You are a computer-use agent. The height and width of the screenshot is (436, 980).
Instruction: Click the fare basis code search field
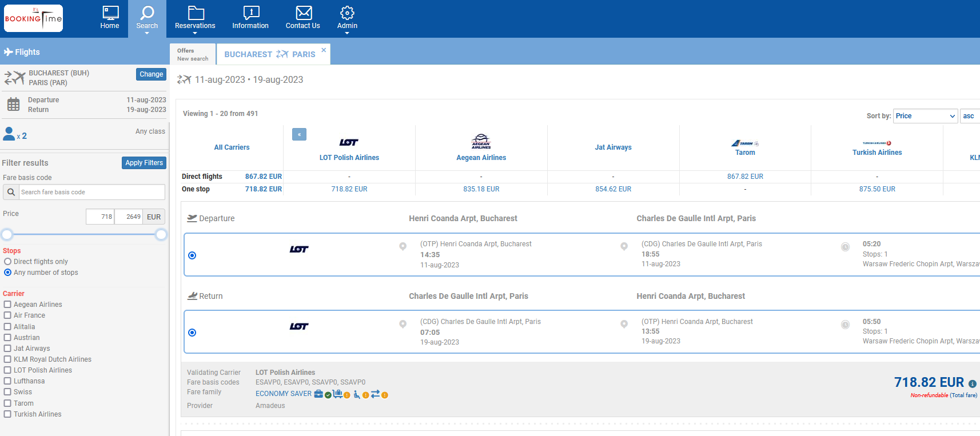pyautogui.click(x=91, y=192)
